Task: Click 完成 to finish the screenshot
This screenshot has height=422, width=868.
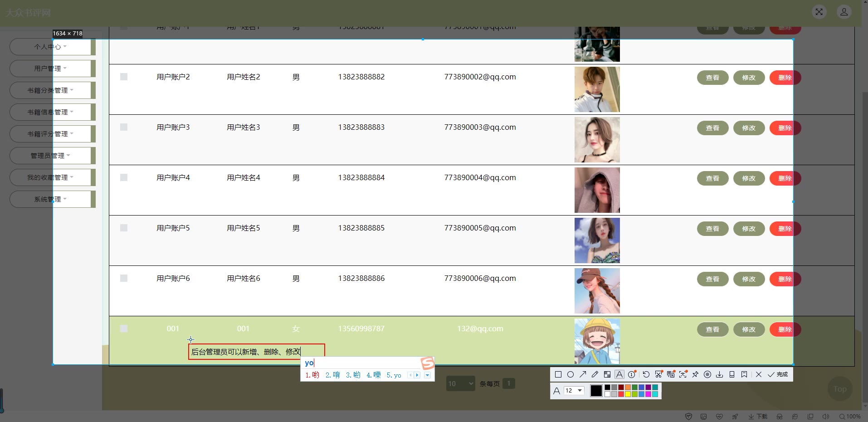Action: (x=778, y=374)
